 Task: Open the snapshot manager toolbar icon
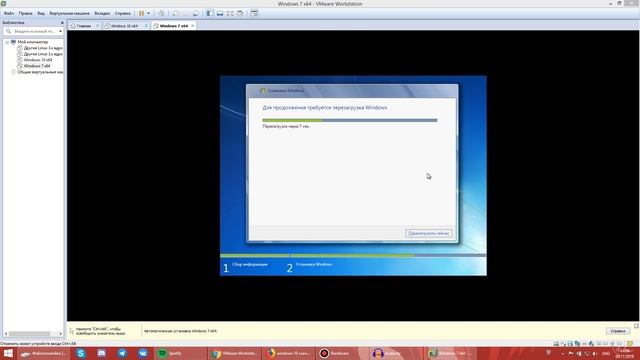pyautogui.click(x=196, y=13)
